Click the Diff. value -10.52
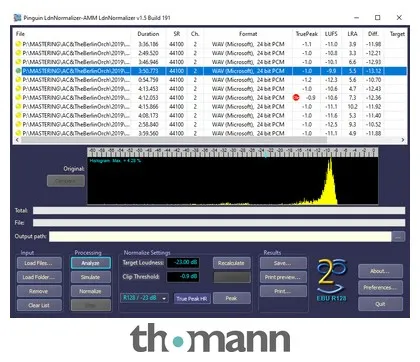 (x=373, y=124)
